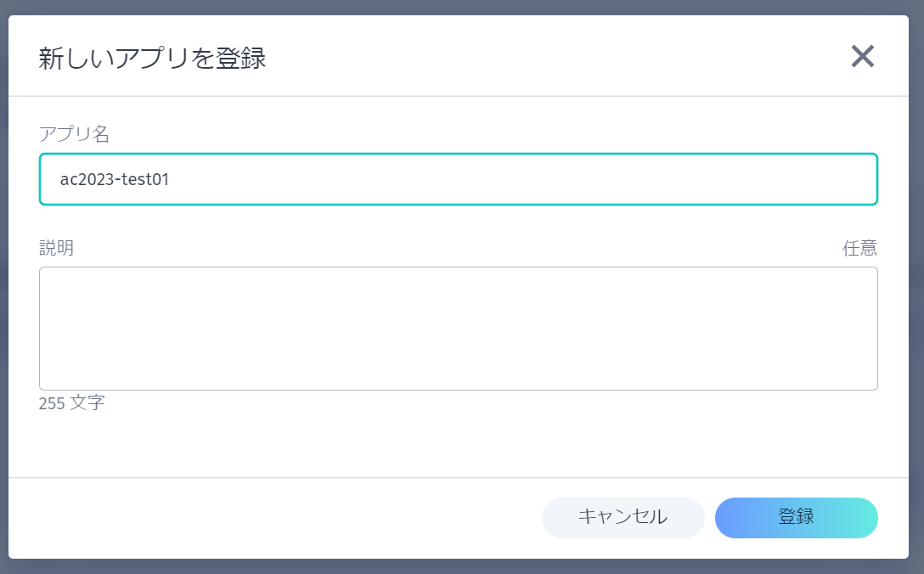The width and height of the screenshot is (924, 574).
Task: Close the 新しいアプリを登録 dialog with X
Action: [x=862, y=57]
